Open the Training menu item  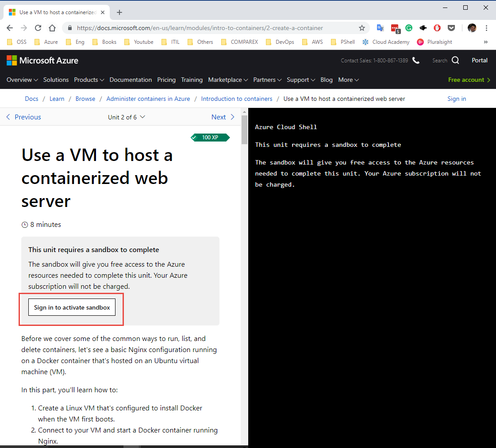(192, 80)
